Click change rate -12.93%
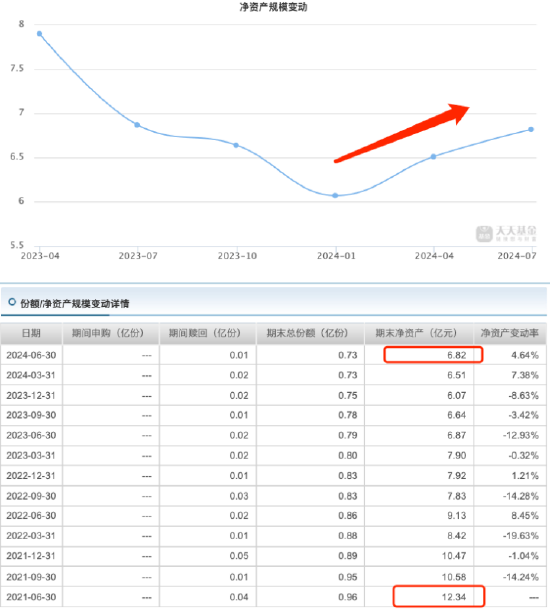This screenshot has width=550, height=611. (521, 435)
